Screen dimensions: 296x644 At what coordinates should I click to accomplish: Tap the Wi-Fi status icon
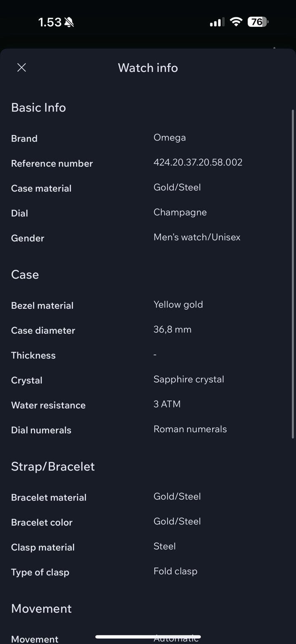236,22
